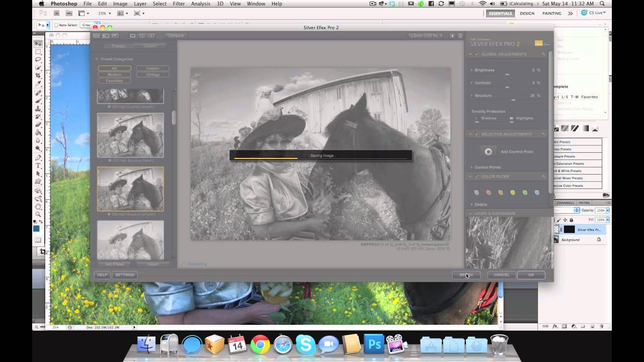This screenshot has height=362, width=644.
Task: Expand the Contrast adjustment section
Action: (x=472, y=82)
